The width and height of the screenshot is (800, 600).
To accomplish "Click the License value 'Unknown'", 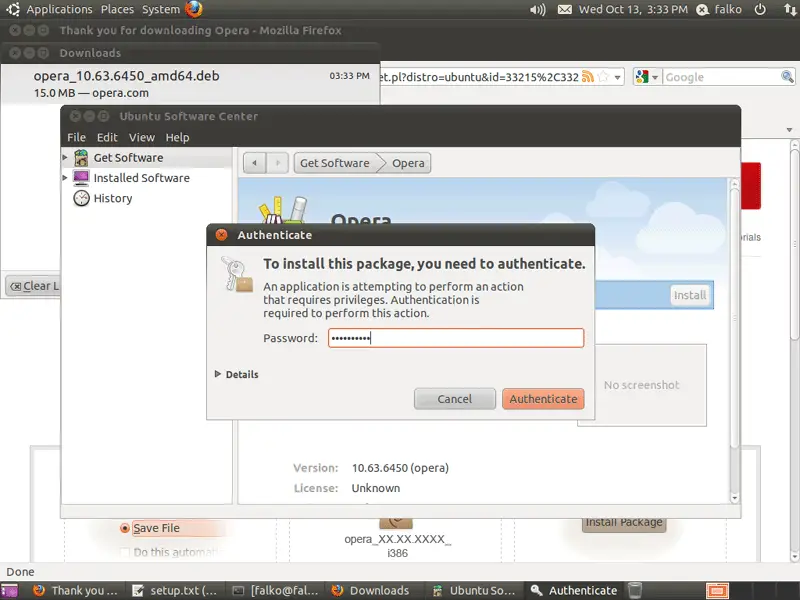I will coord(376,488).
